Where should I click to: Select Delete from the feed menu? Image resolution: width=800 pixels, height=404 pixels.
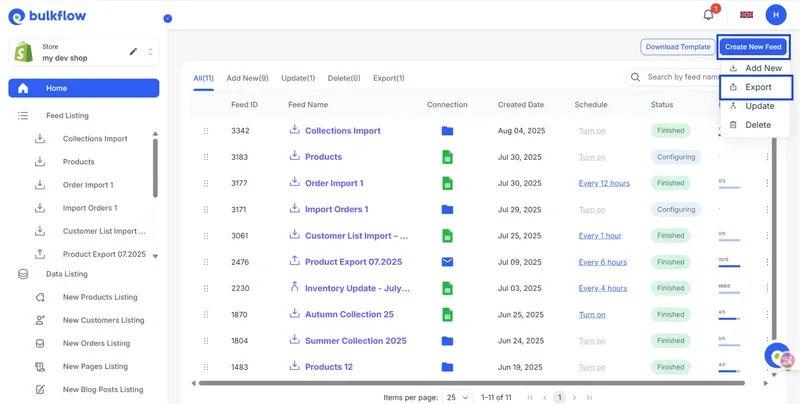click(756, 125)
